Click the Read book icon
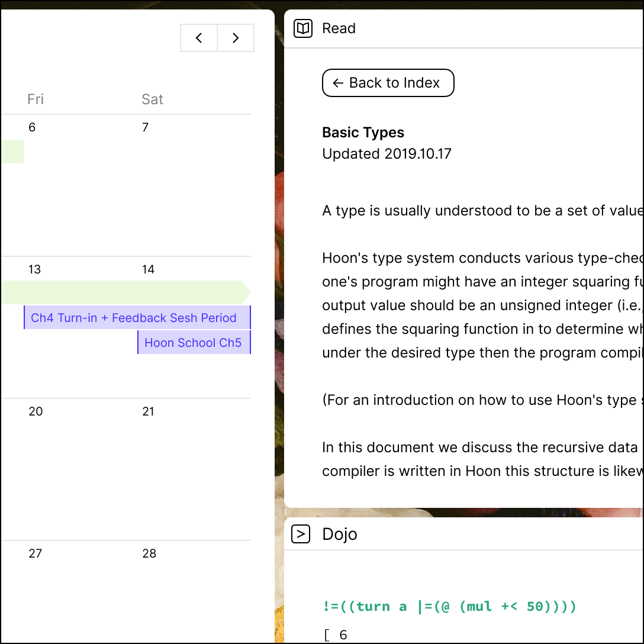 point(302,28)
